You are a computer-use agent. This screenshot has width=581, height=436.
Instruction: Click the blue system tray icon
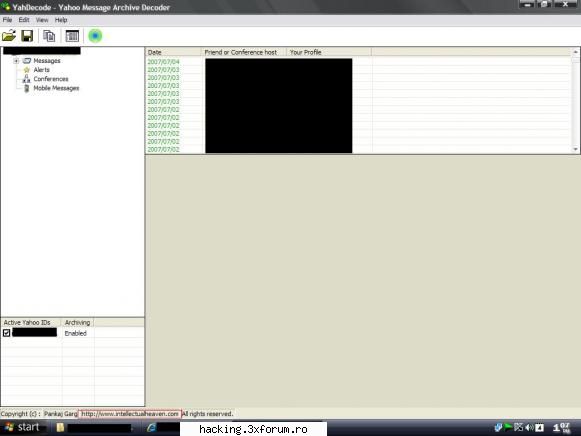(498, 428)
